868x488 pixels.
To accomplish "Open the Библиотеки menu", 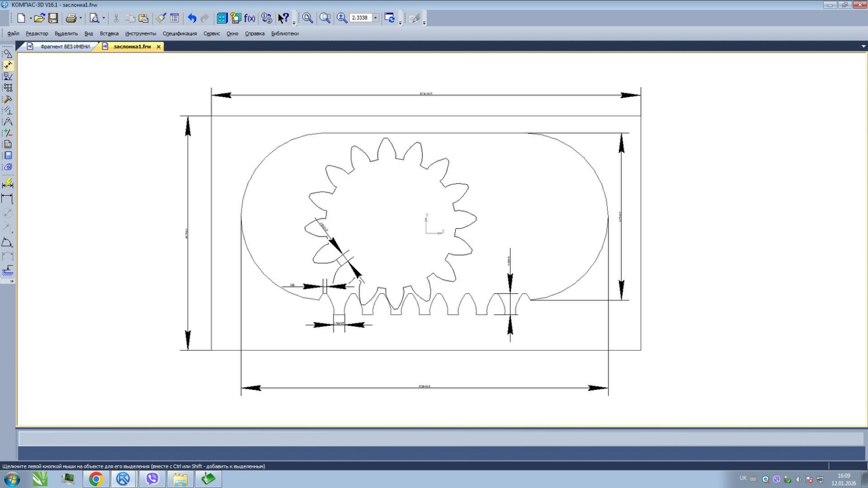I will coord(285,34).
